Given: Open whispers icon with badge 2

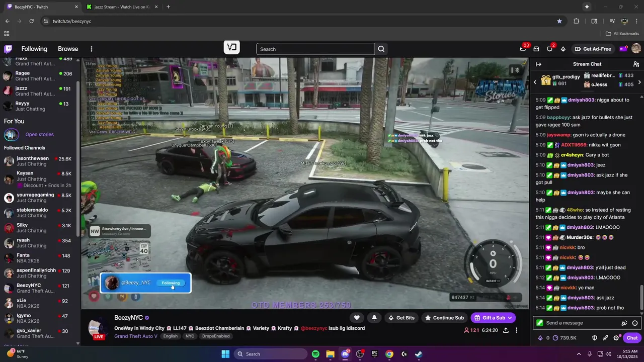Looking at the screenshot, I should pyautogui.click(x=549, y=49).
